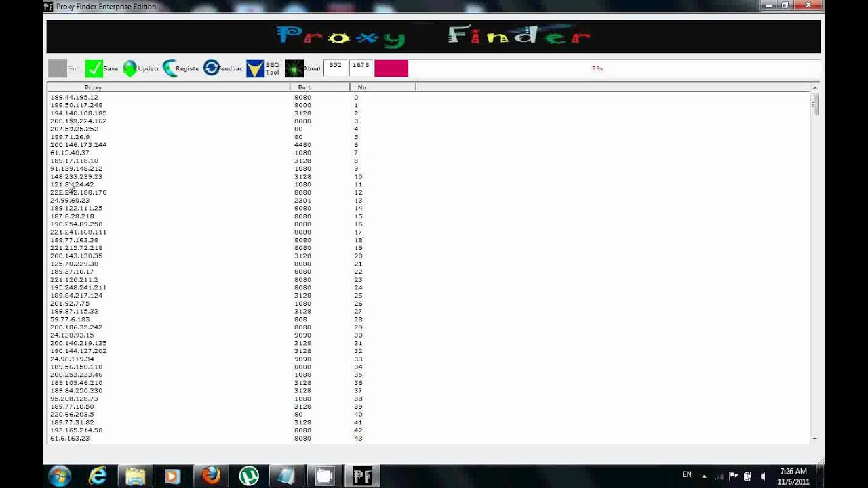Screen dimensions: 868x488
Task: Select proxy row 195.248.241.211
Action: (78, 287)
